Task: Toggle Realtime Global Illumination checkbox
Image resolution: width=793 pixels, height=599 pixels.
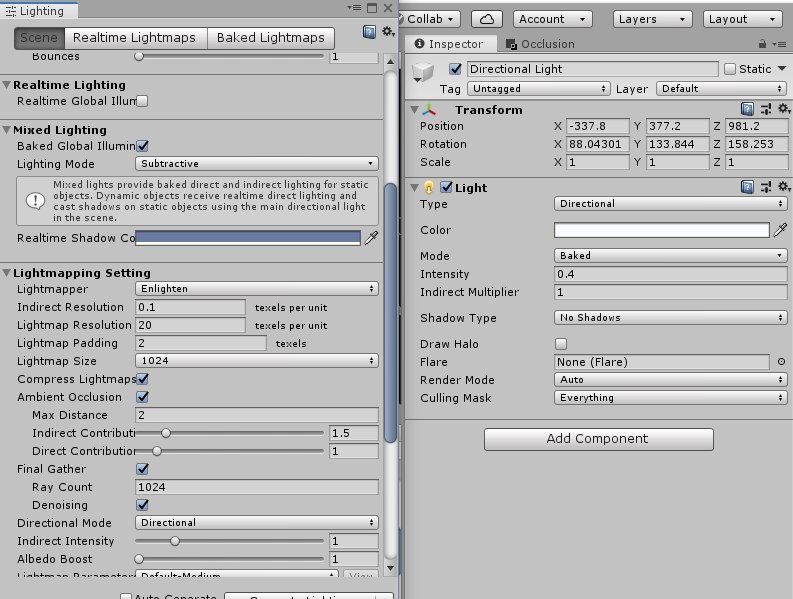Action: [142, 101]
